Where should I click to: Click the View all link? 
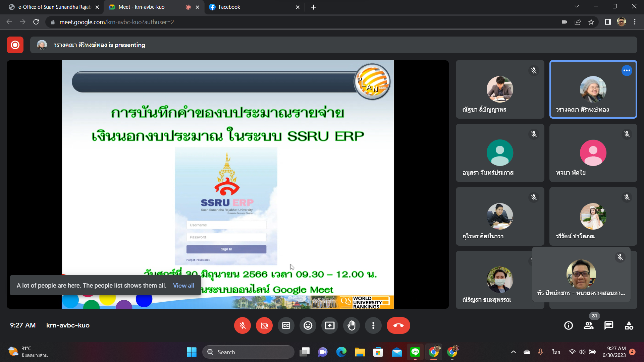[x=183, y=286]
